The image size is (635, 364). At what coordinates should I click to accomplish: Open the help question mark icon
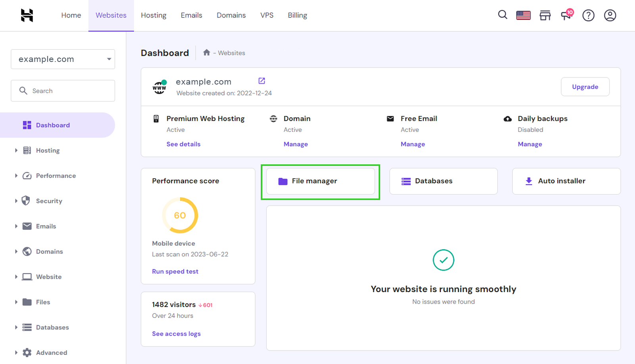coord(588,15)
